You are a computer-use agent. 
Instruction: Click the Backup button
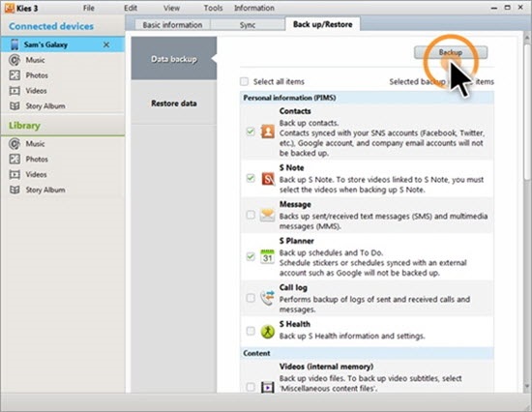point(451,52)
